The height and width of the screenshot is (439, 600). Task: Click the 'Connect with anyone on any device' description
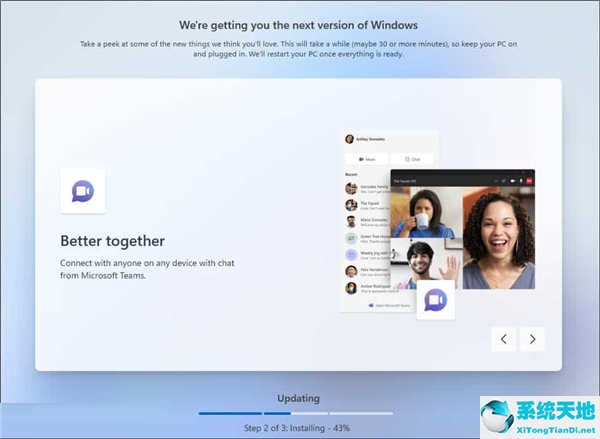point(147,269)
